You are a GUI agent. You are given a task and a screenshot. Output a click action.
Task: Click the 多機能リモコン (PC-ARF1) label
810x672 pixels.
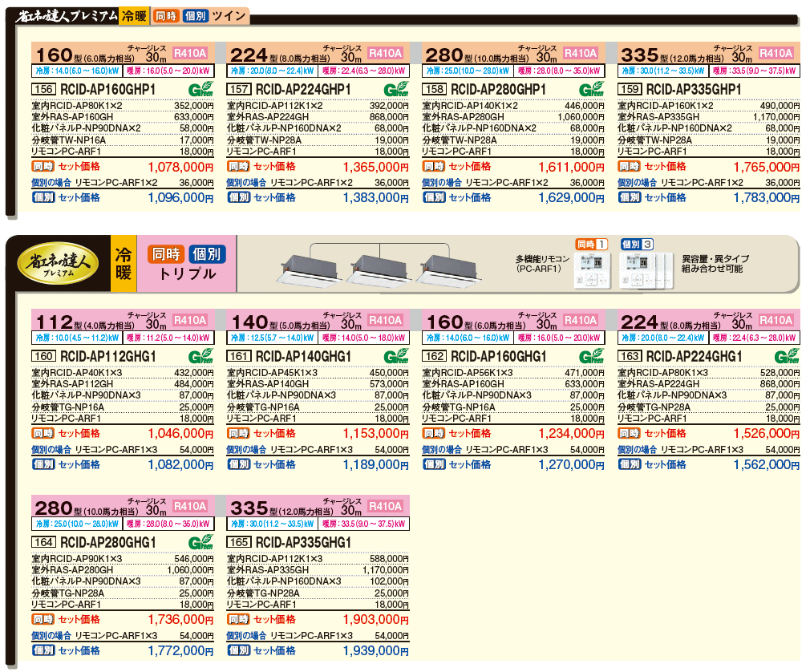[542, 264]
